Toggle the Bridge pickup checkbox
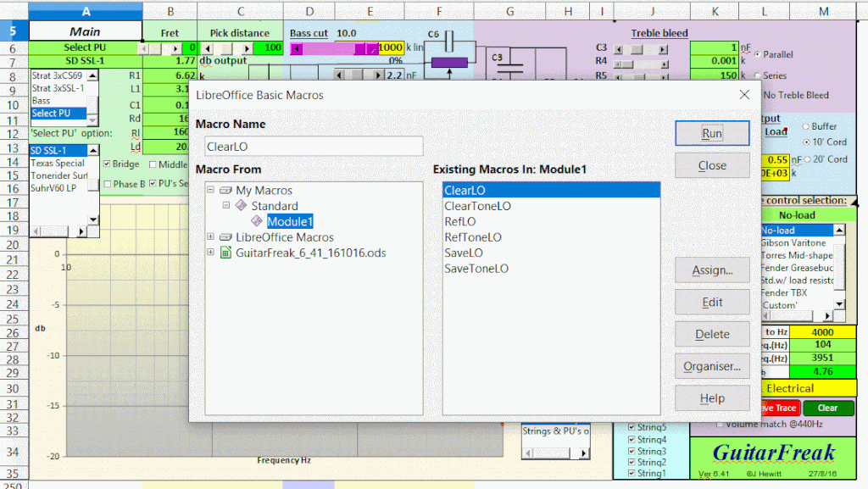868x489 pixels. (x=107, y=164)
